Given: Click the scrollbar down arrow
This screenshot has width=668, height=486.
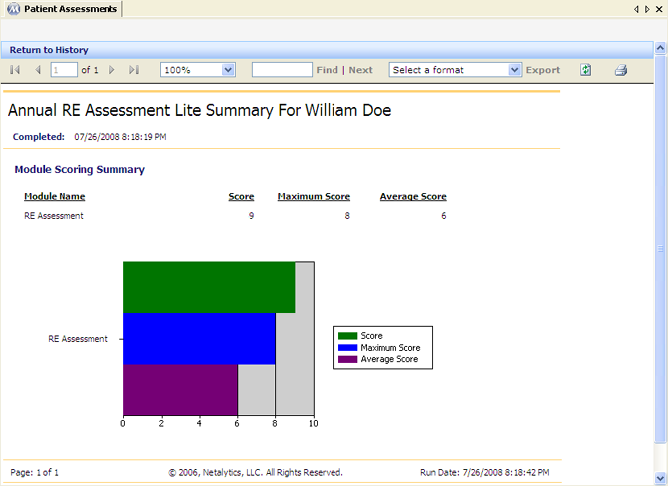Looking at the screenshot, I should click(x=660, y=478).
